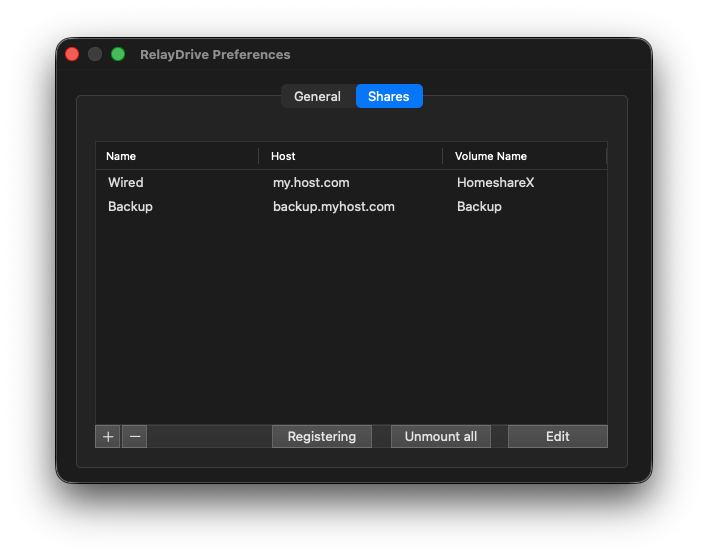Click the backup.myhost.com host cell
This screenshot has width=708, height=557.
coord(334,207)
